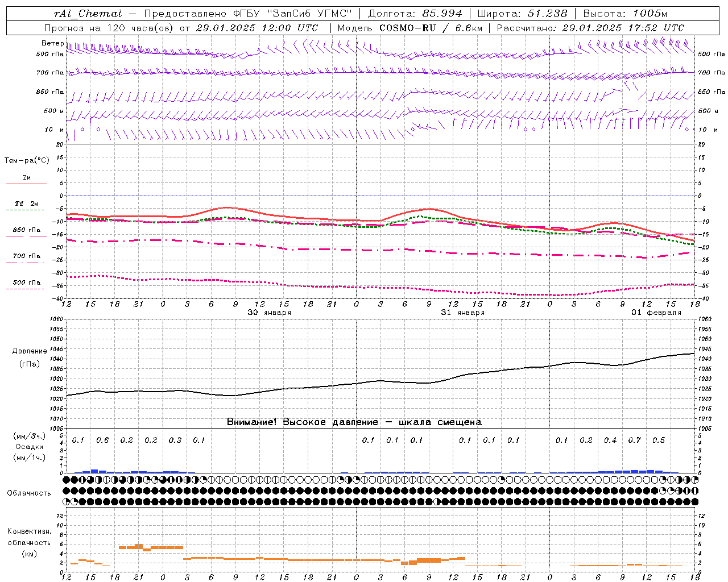Click the solid line sample under 2м legend
Viewport: 728px width, 582px height.
tap(26, 184)
